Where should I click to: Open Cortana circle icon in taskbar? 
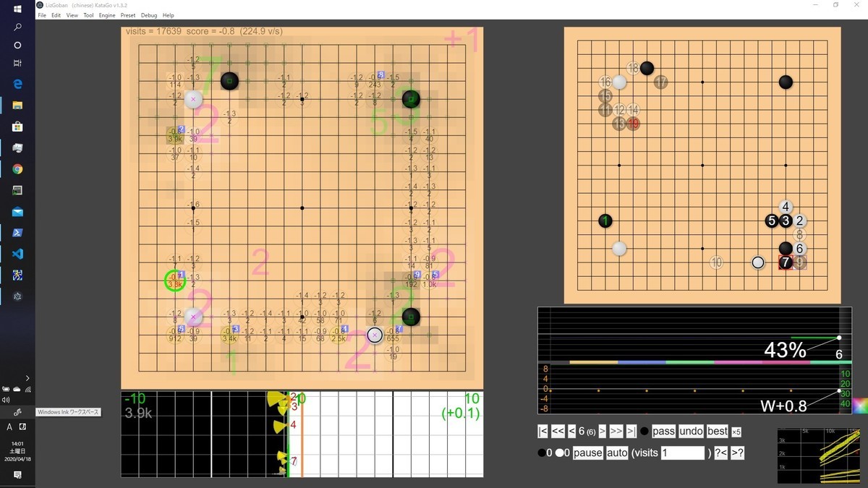(17, 45)
